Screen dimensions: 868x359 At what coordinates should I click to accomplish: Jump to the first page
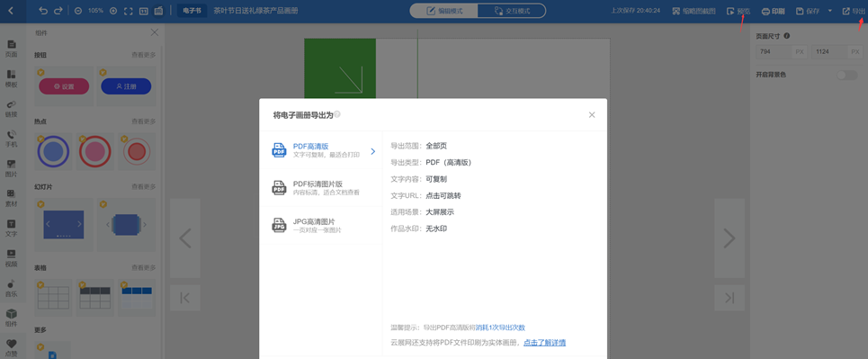coord(185,298)
